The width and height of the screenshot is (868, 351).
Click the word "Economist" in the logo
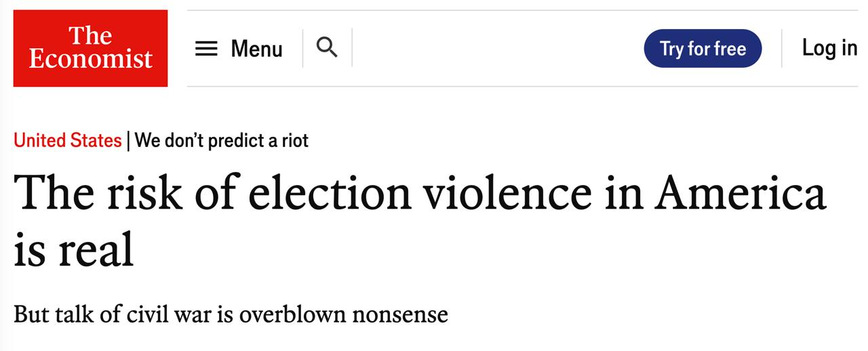(90, 60)
